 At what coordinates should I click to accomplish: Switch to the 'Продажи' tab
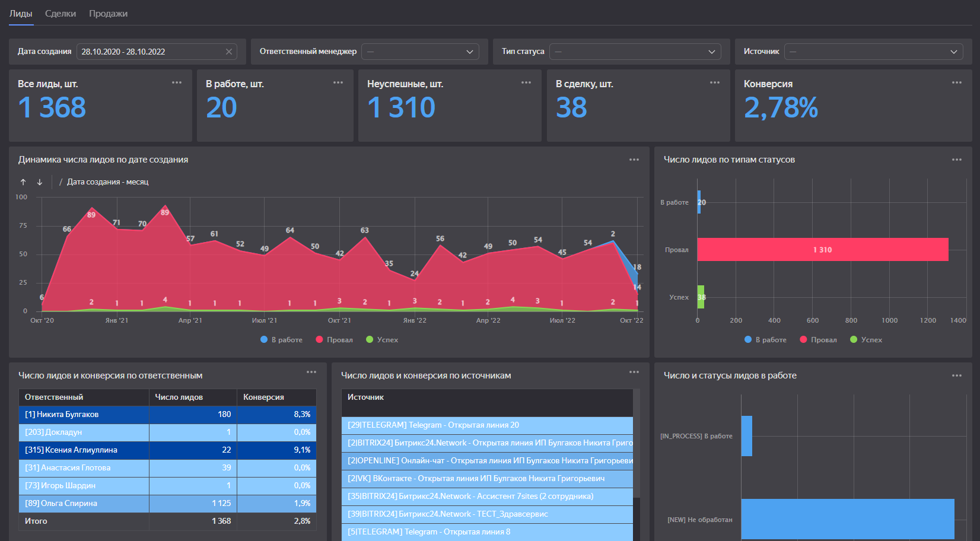pos(108,14)
